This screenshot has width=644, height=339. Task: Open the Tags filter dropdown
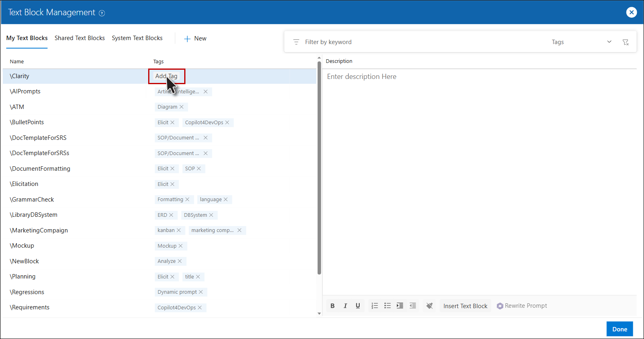(581, 42)
